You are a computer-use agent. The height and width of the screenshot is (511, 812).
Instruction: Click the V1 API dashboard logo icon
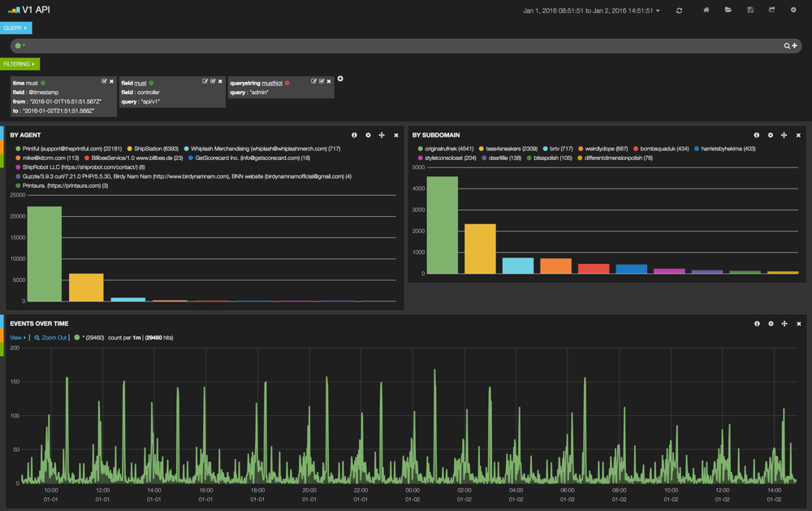14,10
